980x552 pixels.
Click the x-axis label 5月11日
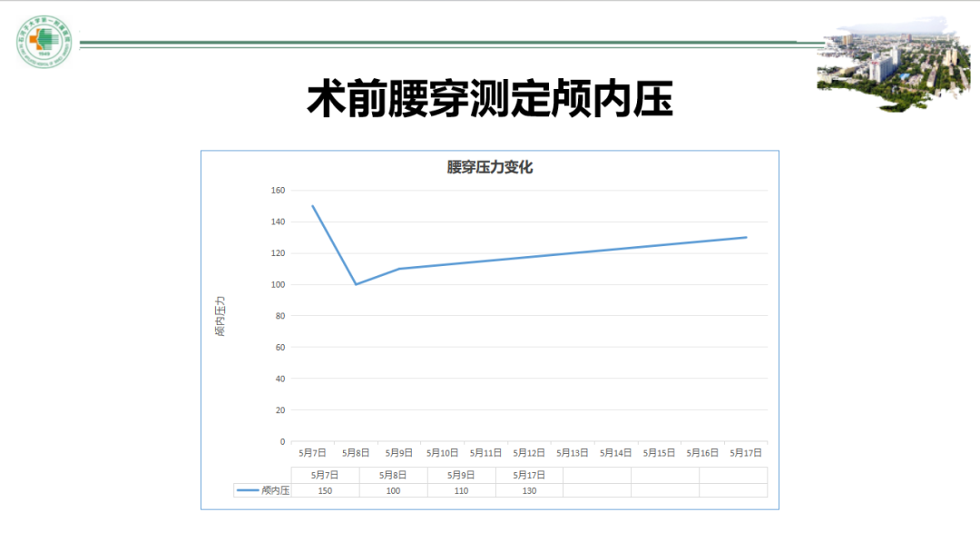coord(485,453)
